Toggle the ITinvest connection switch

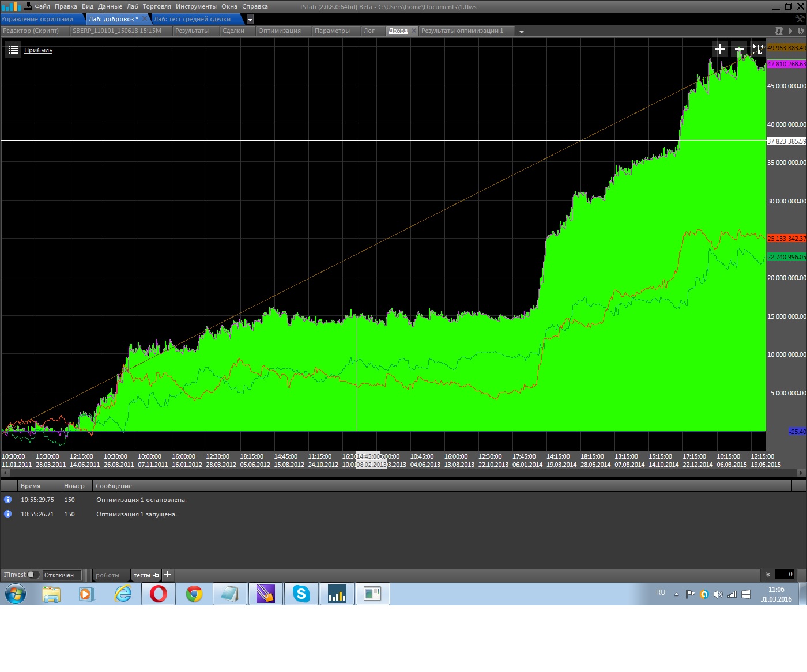(33, 575)
